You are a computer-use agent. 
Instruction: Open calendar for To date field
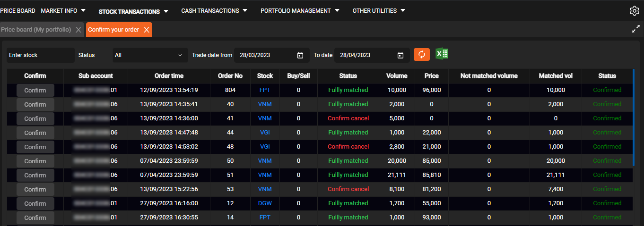point(400,55)
